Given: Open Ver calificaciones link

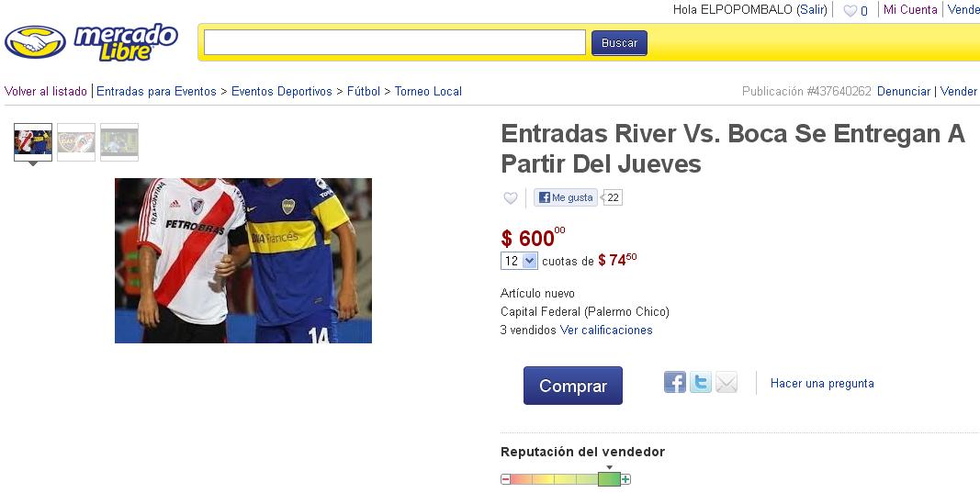Looking at the screenshot, I should pyautogui.click(x=606, y=330).
